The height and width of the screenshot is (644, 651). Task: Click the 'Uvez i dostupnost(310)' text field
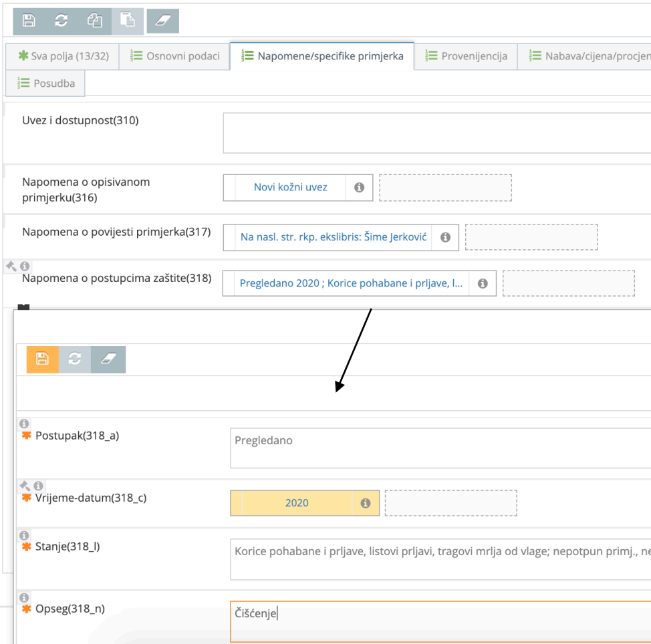[x=436, y=133]
